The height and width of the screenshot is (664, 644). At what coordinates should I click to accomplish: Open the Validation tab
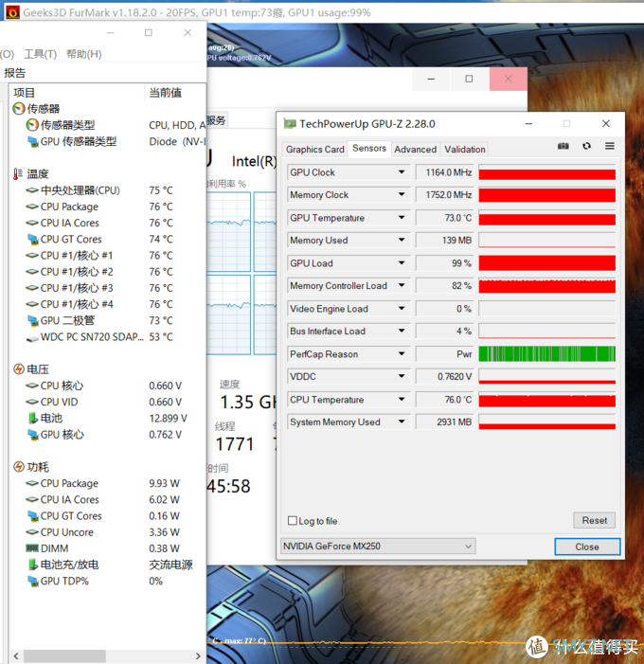click(x=465, y=150)
